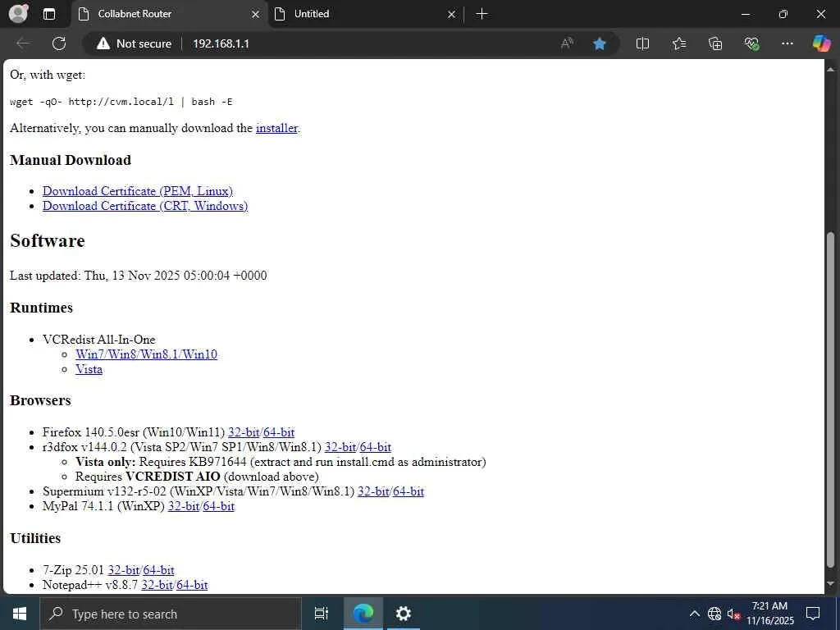Download Certificate (PEM, Linux) link
The image size is (840, 630).
point(138,191)
